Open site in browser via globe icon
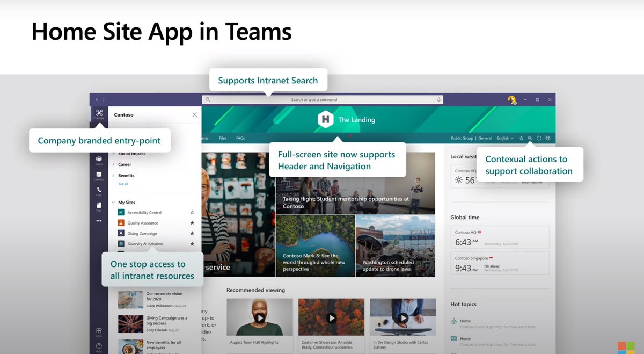The height and width of the screenshot is (354, 644). click(x=548, y=138)
